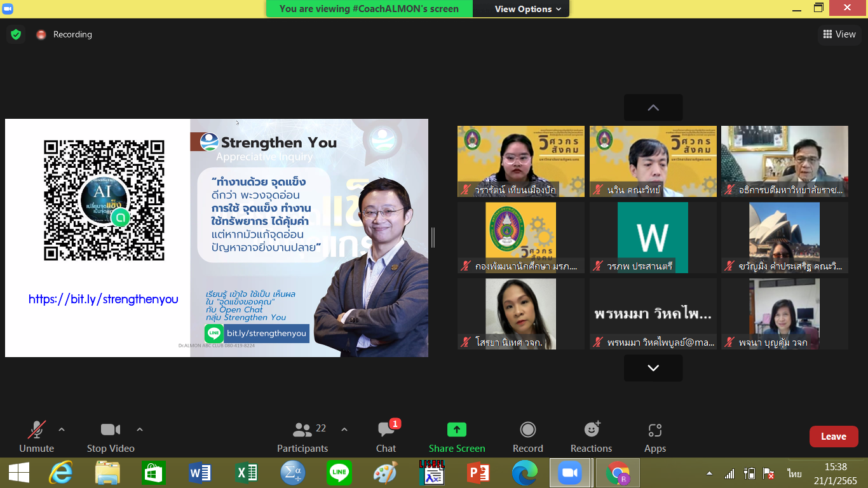Viewport: 868px width, 488px height.
Task: Click the green viewing #CoachALMON's screen banner
Action: click(369, 9)
